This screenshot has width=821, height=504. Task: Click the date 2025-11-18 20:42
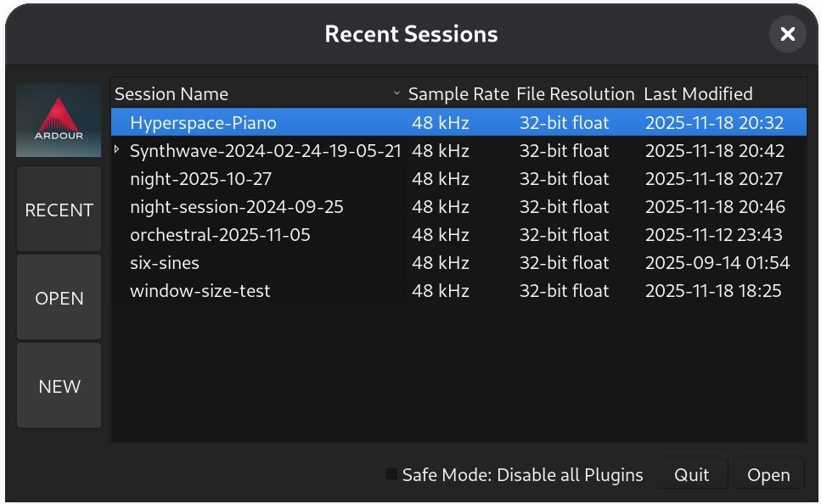pos(714,151)
